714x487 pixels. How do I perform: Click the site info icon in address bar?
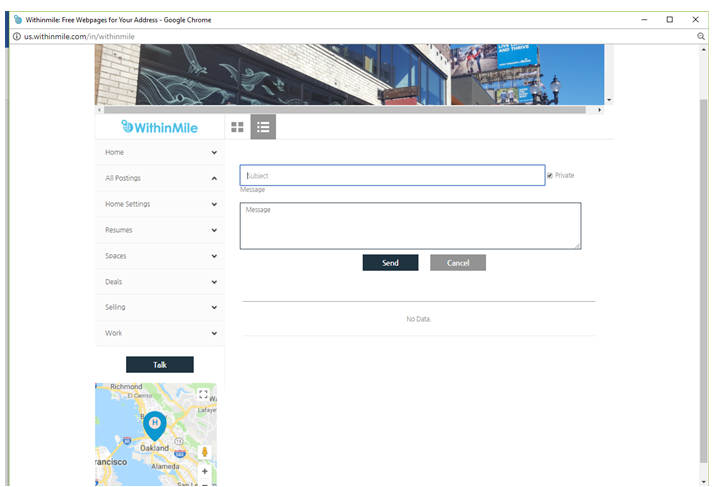[16, 36]
